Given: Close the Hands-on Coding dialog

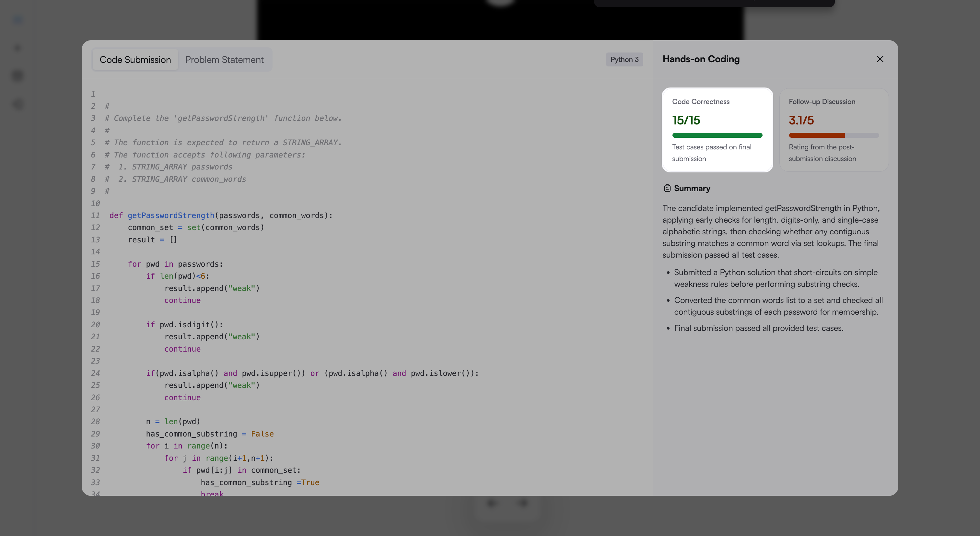Looking at the screenshot, I should 880,59.
